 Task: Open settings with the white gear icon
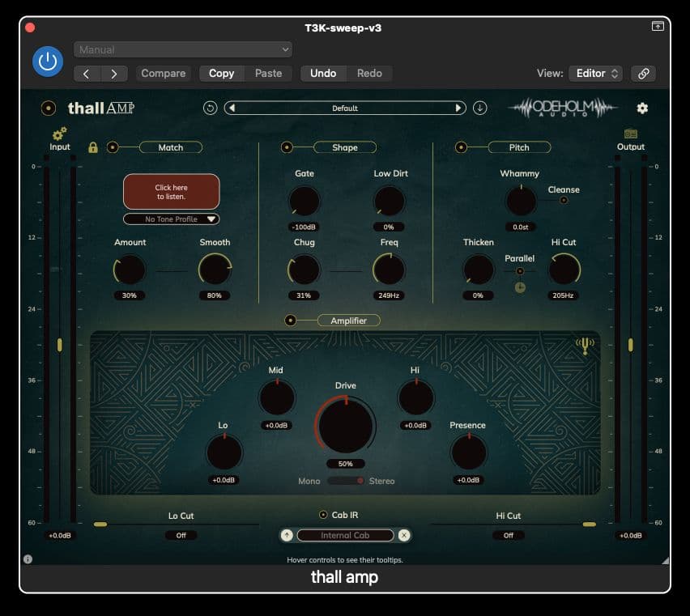(642, 108)
